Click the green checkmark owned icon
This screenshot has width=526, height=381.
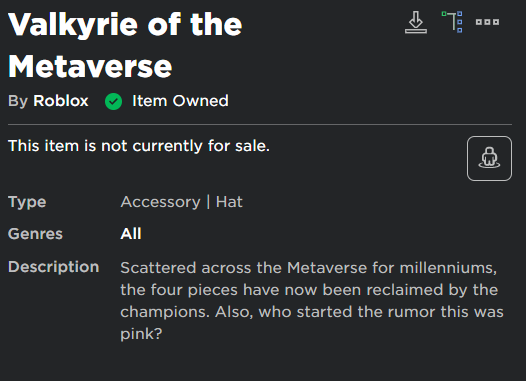click(113, 101)
